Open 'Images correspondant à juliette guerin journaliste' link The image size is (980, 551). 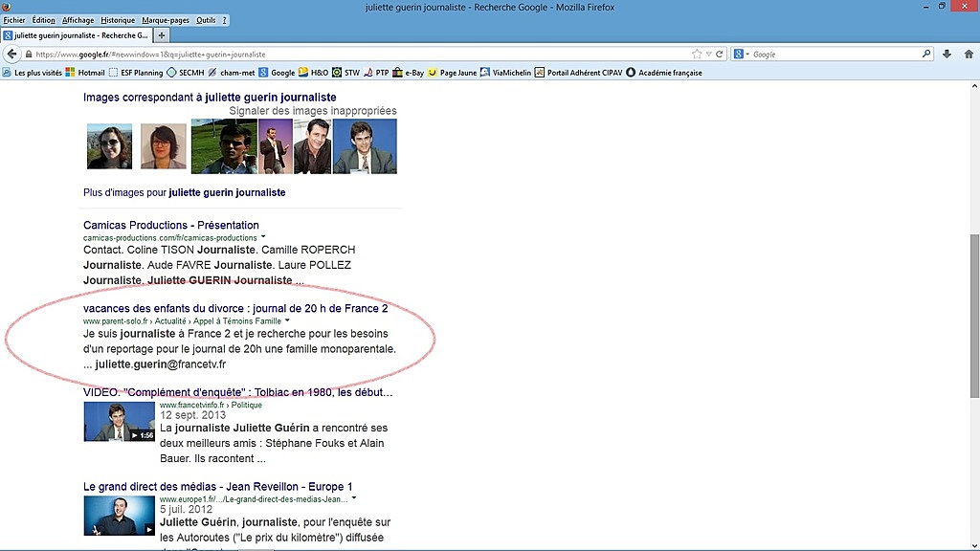tap(210, 98)
